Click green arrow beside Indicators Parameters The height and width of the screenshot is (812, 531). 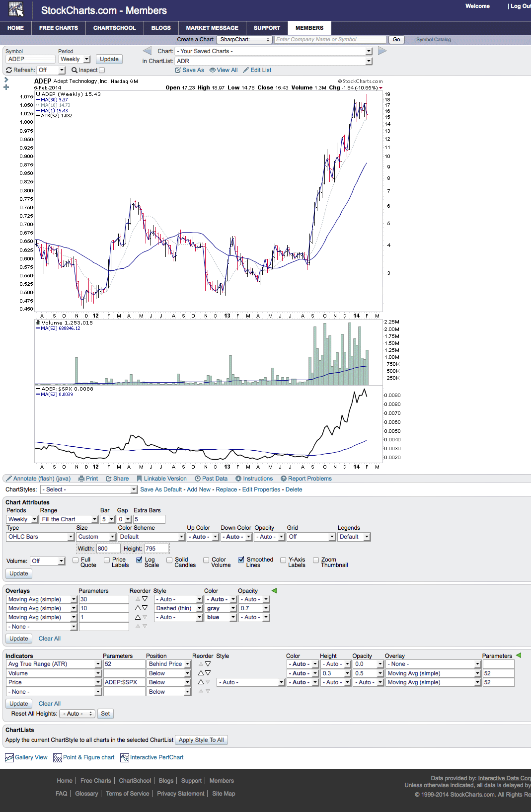point(519,655)
